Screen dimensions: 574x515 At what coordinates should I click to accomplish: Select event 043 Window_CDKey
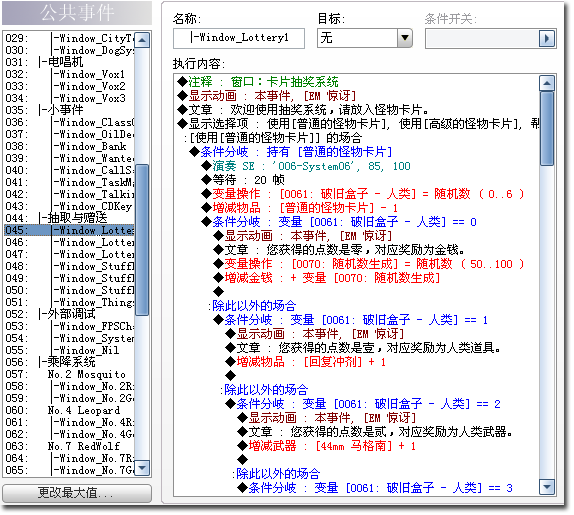pyautogui.click(x=70, y=206)
